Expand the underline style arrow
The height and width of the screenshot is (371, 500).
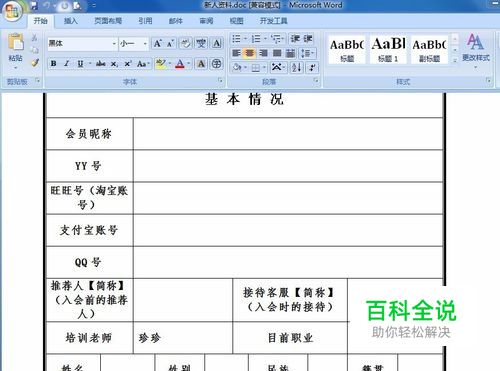(90, 64)
